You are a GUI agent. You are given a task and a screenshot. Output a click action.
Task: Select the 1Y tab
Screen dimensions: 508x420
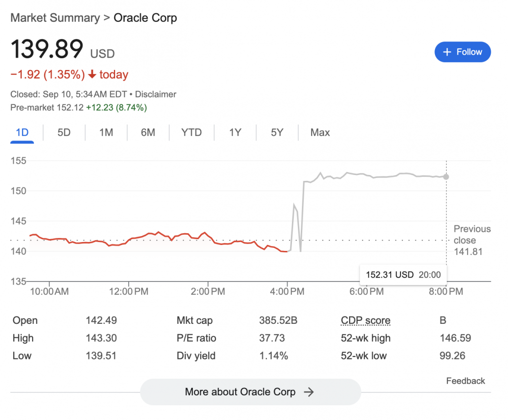coord(235,132)
